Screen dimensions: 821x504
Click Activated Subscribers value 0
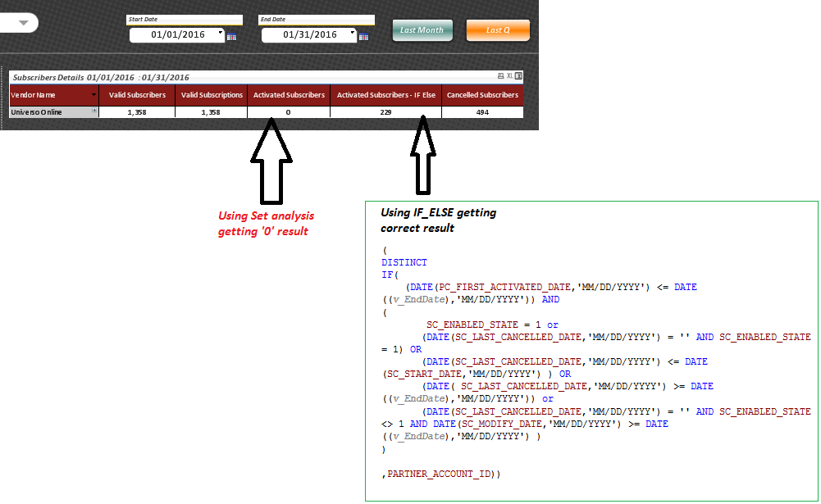pyautogui.click(x=289, y=112)
